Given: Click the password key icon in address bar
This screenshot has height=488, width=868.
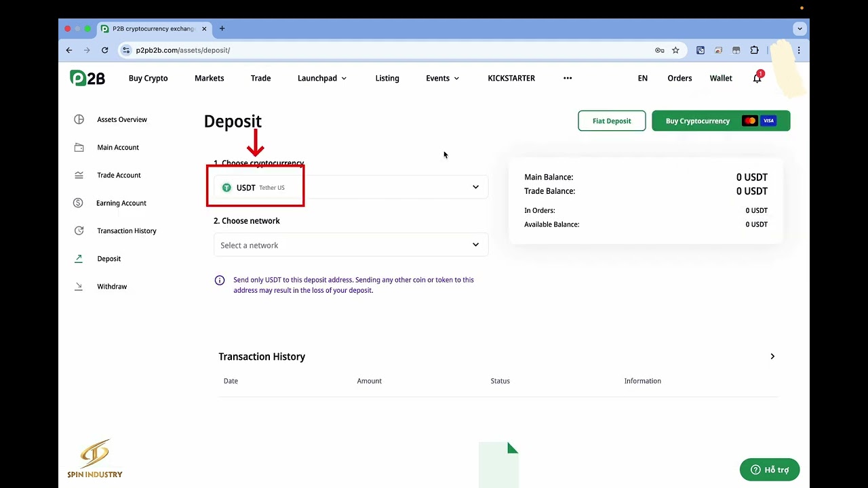Looking at the screenshot, I should tap(659, 50).
